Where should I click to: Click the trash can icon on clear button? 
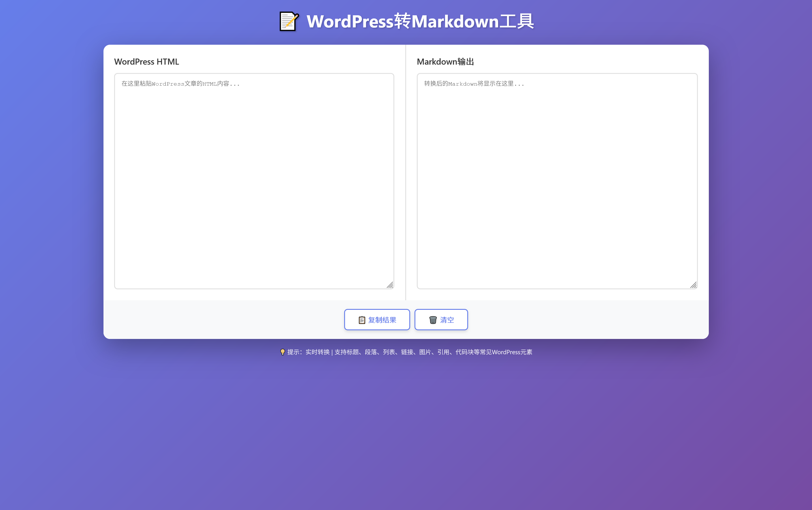433,320
